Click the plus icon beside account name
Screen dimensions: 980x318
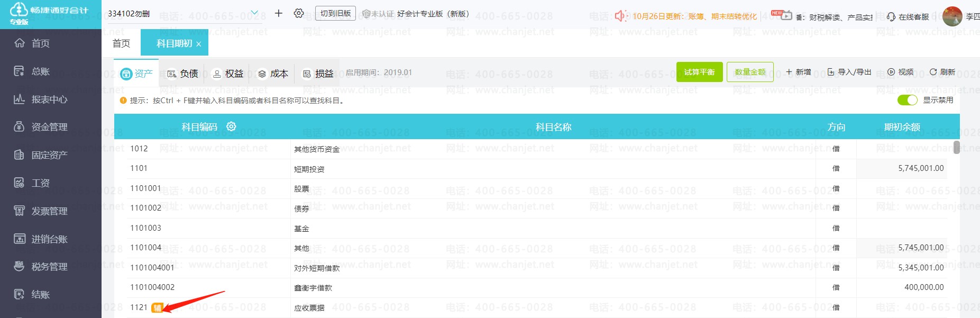point(279,13)
